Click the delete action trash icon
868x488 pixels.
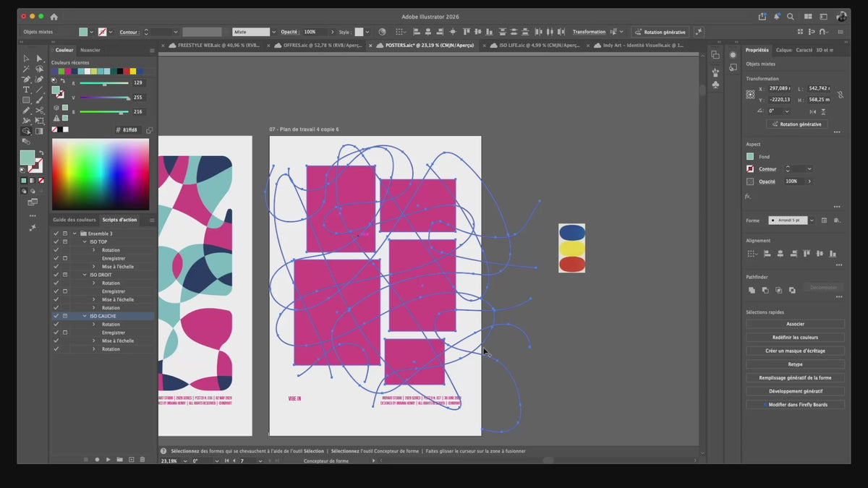click(x=142, y=459)
